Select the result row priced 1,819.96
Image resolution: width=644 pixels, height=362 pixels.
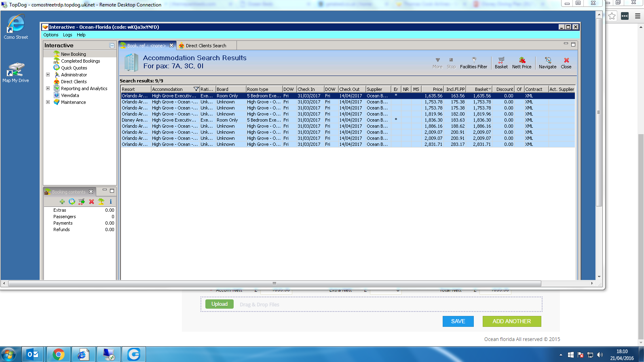tap(348, 114)
